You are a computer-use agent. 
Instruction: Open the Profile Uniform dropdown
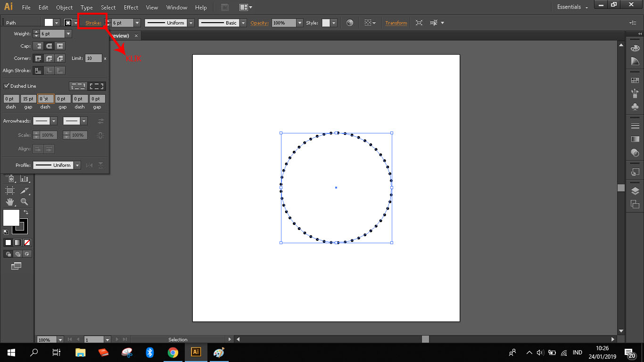77,165
